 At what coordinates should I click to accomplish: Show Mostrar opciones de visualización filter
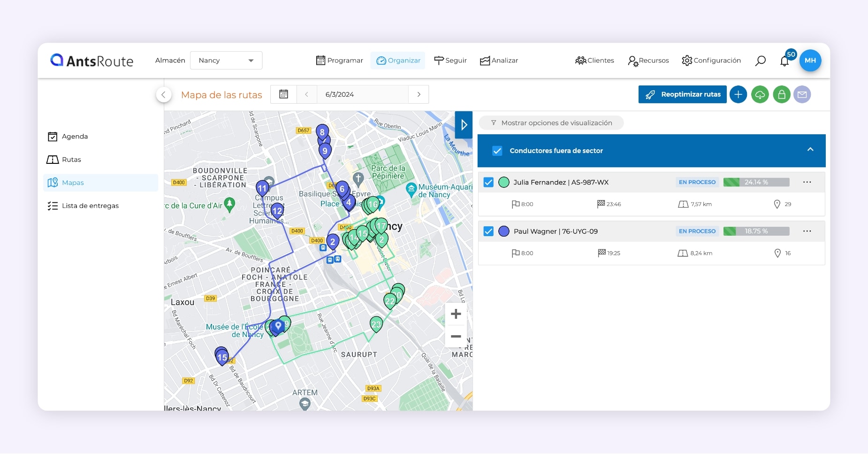pos(551,123)
